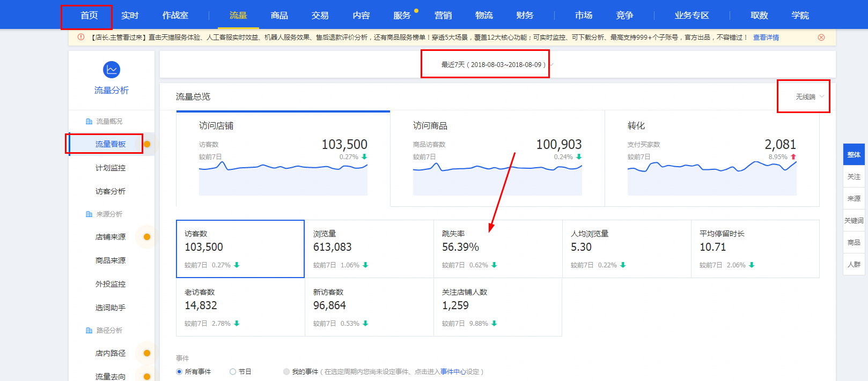Open the 商品 top navigation tab
This screenshot has height=381, width=868.
pyautogui.click(x=279, y=16)
